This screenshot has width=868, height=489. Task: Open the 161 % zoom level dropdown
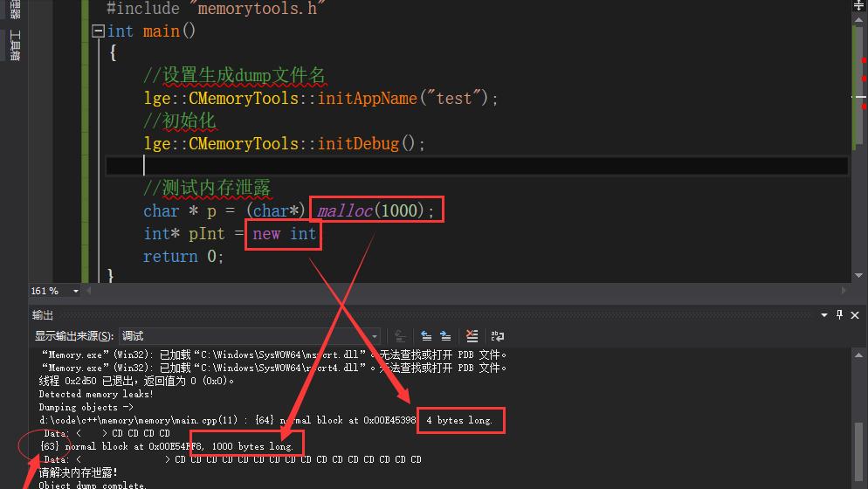point(76,291)
